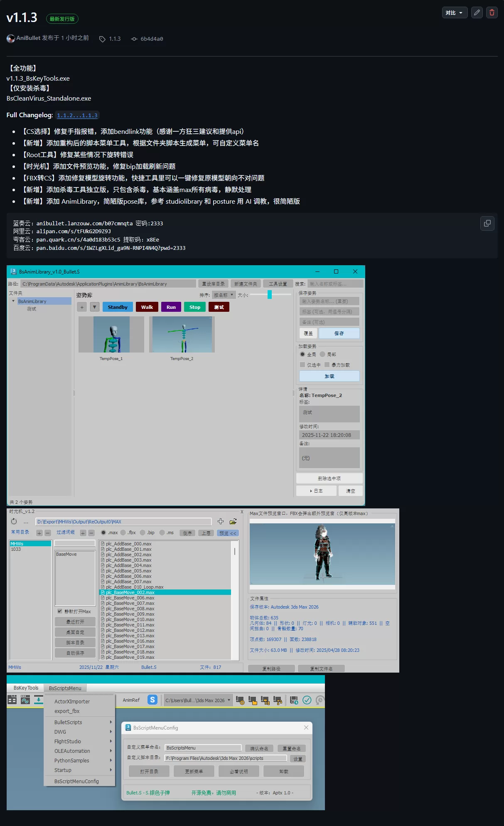Click the ellipsis button beside refresh icon

(x=26, y=522)
